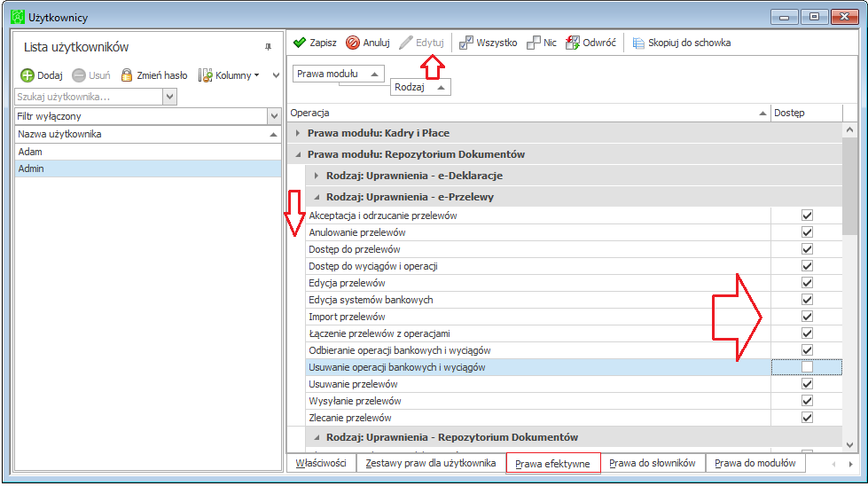Viewport: 868px width, 486px height.
Task: Click Prawa modułu grouping column chip
Action: [338, 74]
